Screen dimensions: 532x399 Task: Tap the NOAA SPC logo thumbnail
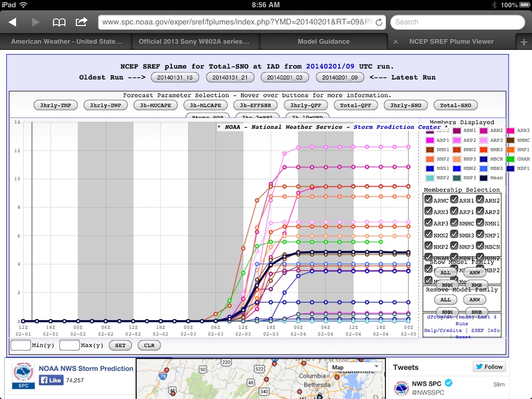[23, 376]
